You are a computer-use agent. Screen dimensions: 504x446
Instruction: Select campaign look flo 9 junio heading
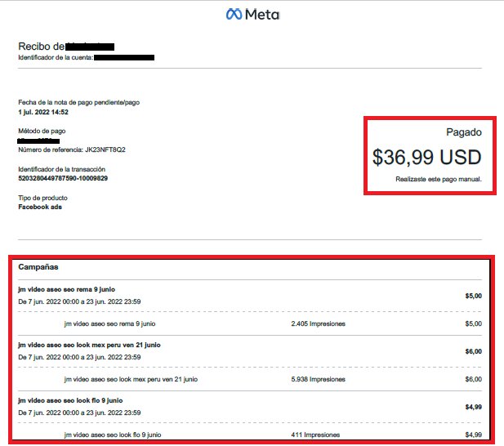tap(70, 401)
